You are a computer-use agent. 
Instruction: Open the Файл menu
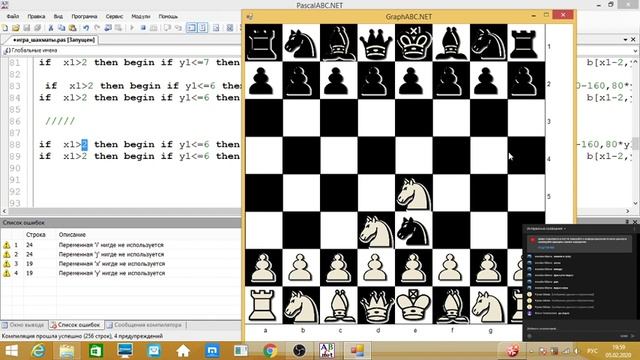point(13,16)
